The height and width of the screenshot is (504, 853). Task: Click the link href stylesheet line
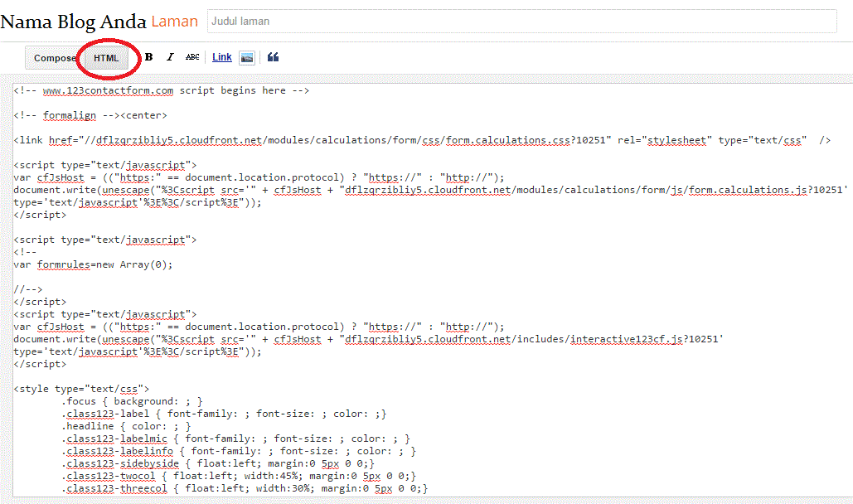pyautogui.click(x=422, y=140)
